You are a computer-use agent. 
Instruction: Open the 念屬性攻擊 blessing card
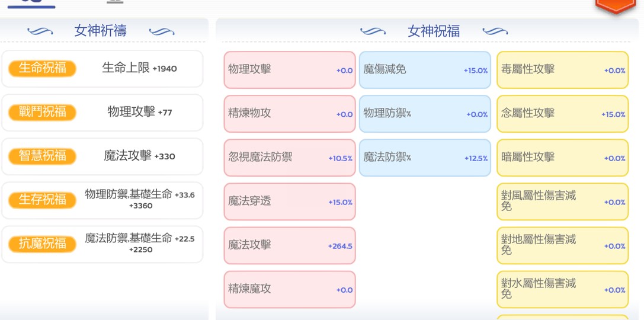pos(563,114)
